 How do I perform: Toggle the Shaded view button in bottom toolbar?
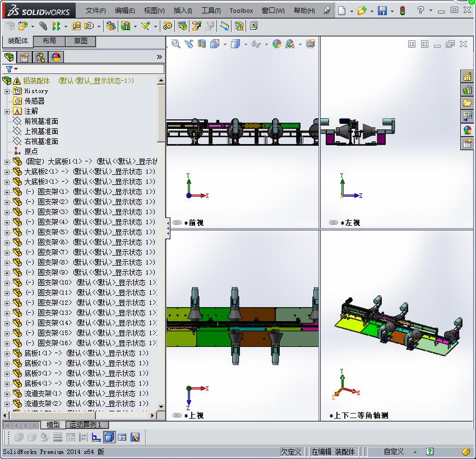(109, 437)
